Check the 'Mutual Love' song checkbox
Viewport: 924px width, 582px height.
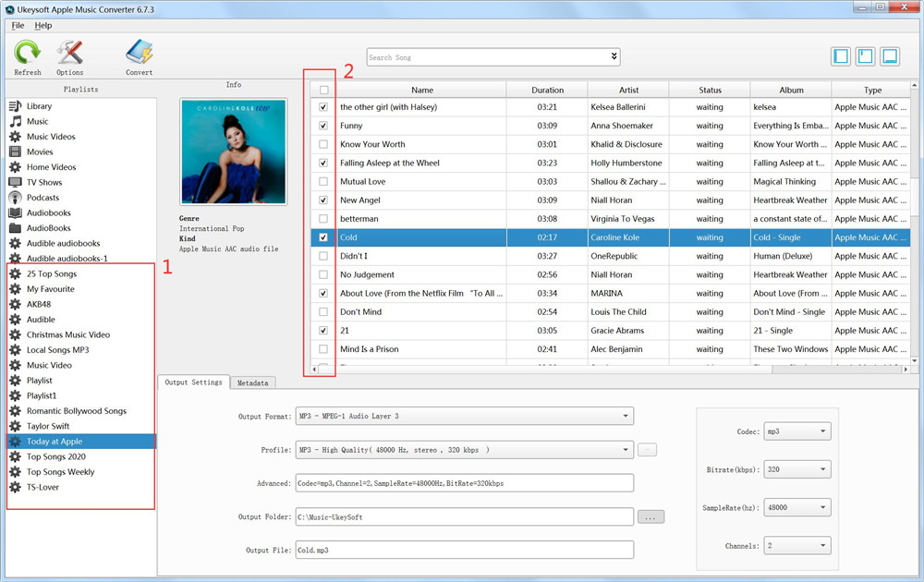point(323,181)
